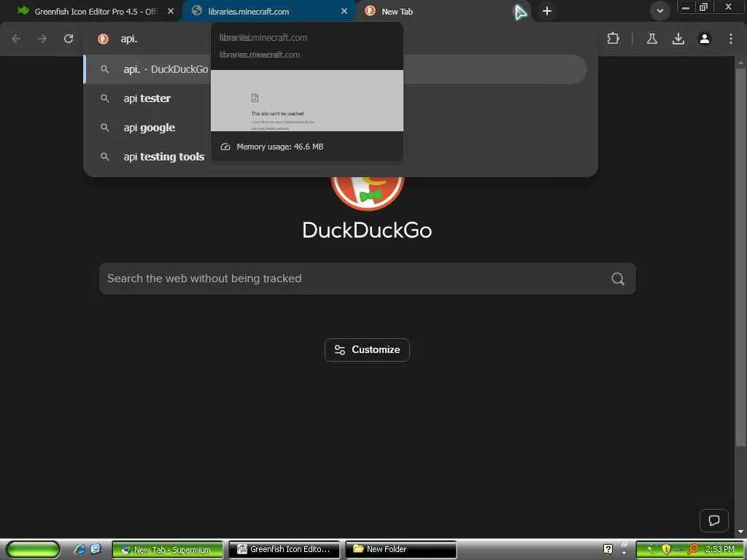Click the security shield tray icon
The width and height of the screenshot is (747, 560).
(666, 550)
